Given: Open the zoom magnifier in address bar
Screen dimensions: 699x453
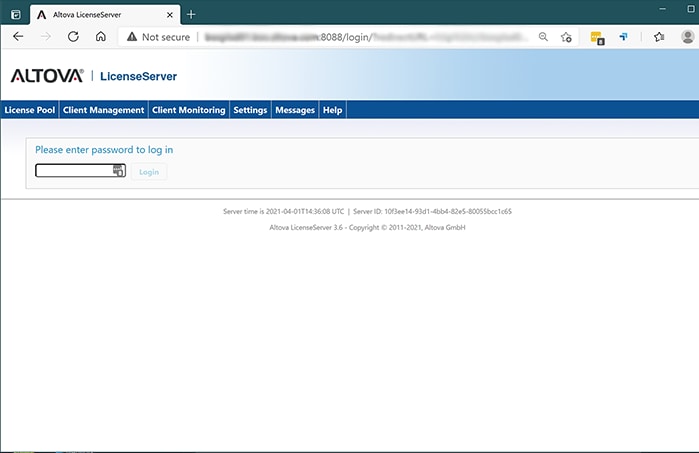Looking at the screenshot, I should (x=543, y=36).
